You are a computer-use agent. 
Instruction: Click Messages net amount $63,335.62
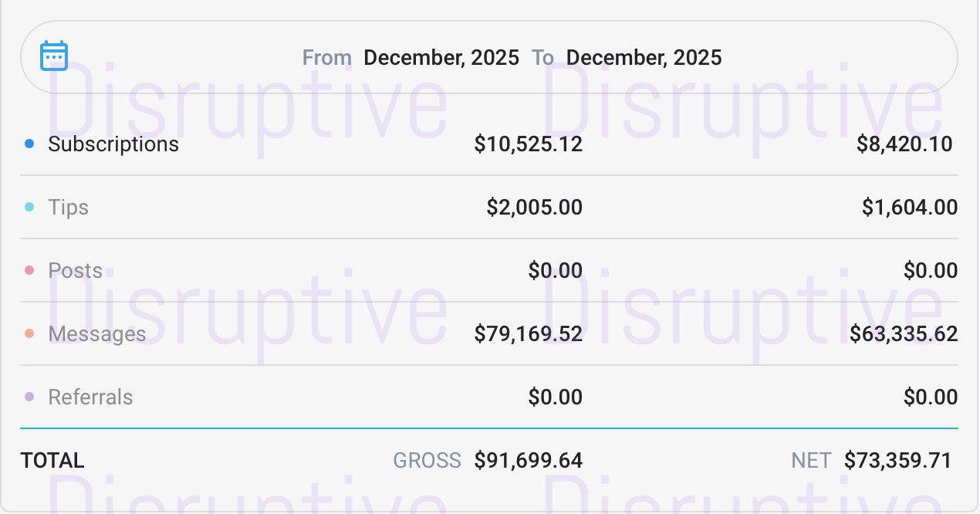[x=904, y=334]
